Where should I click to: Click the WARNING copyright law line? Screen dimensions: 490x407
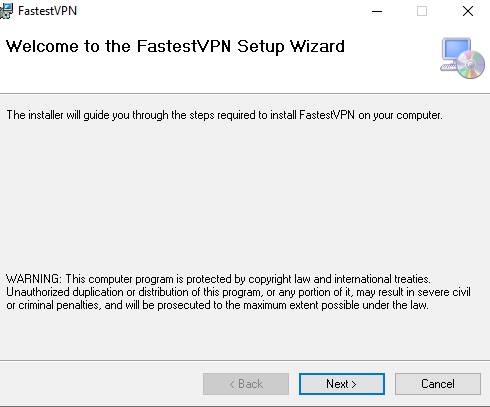click(218, 279)
